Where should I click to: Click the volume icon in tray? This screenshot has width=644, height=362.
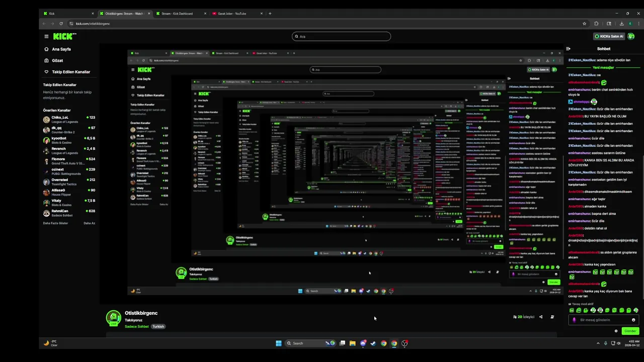click(618, 343)
